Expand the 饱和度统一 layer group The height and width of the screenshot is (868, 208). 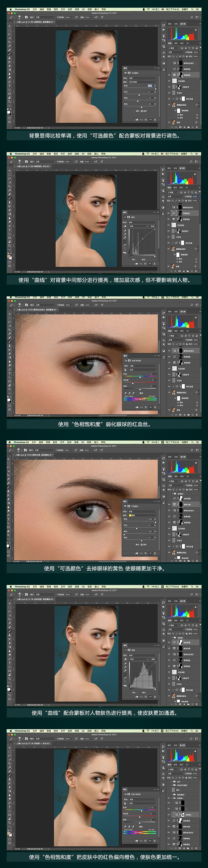coord(172,794)
